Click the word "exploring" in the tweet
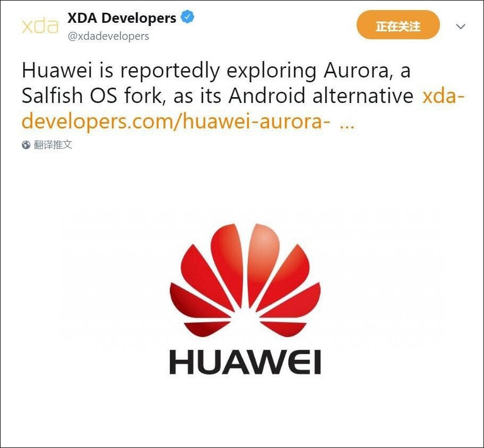Screen dimensions: 484x448 (272, 71)
